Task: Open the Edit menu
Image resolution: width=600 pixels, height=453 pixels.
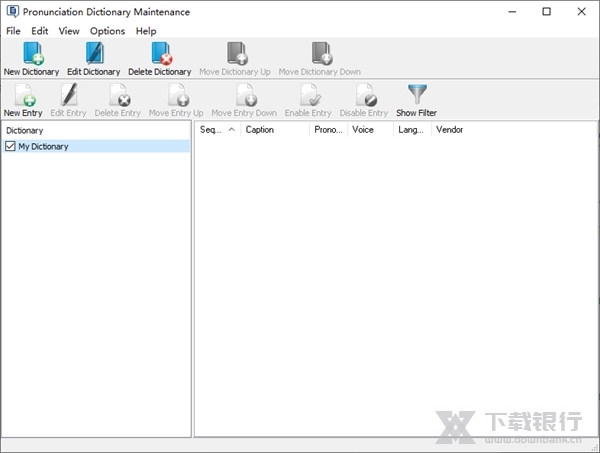Action: 40,31
